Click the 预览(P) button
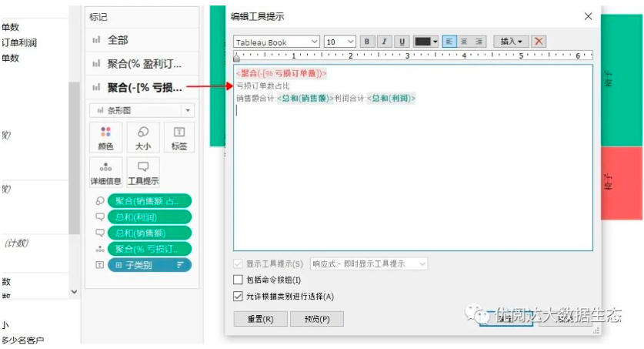This screenshot has width=644, height=349. [x=317, y=319]
